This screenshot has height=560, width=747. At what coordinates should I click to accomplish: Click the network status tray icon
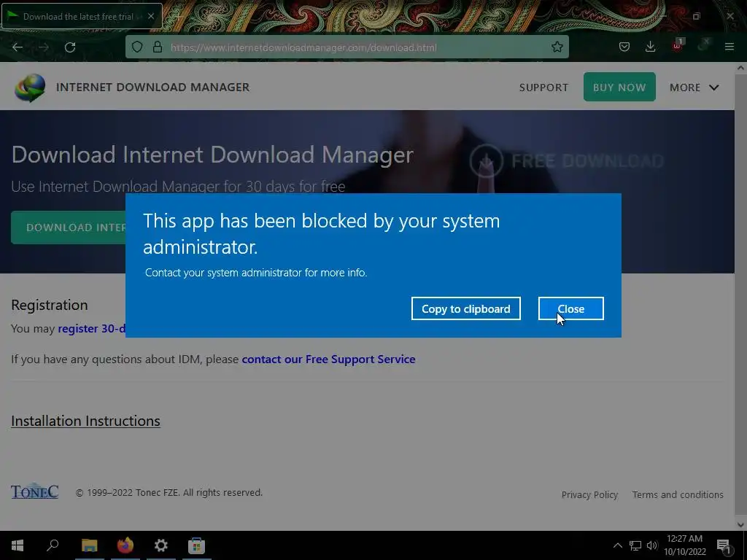(635, 545)
